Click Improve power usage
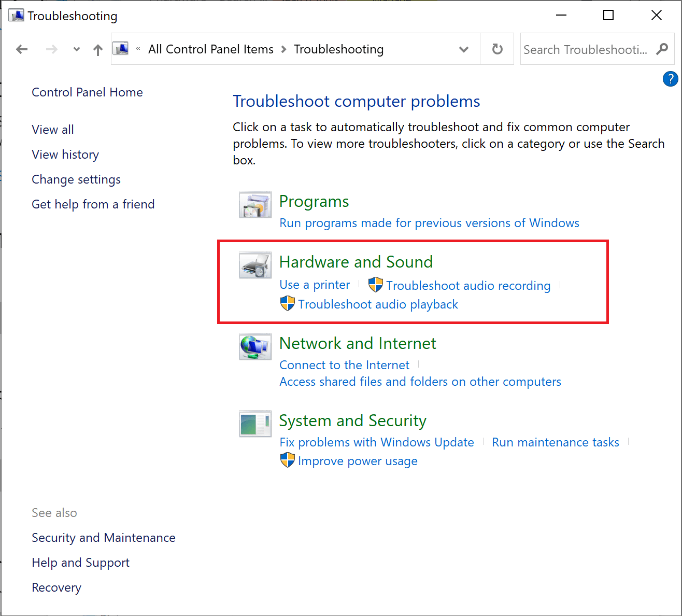682x616 pixels. [358, 461]
